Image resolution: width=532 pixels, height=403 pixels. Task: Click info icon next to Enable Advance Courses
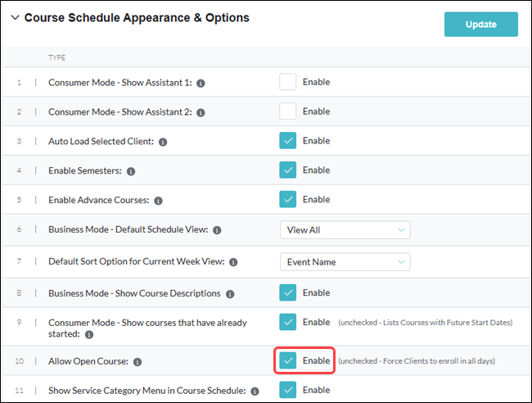pyautogui.click(x=158, y=201)
